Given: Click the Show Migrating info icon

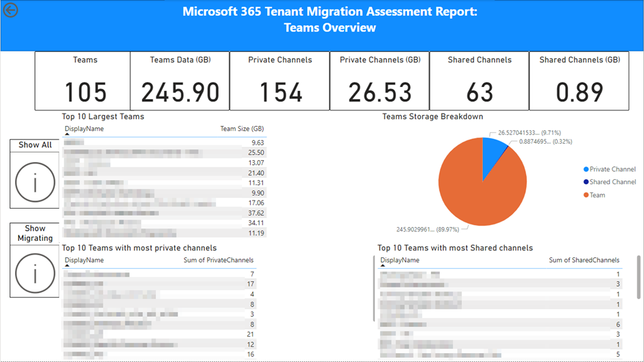Looking at the screenshot, I should click(x=35, y=273).
